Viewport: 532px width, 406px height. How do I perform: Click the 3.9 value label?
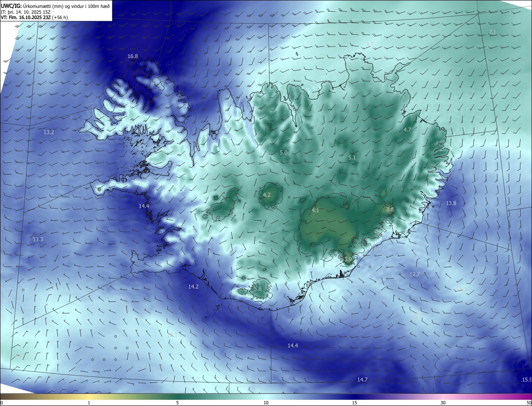pyautogui.click(x=348, y=259)
